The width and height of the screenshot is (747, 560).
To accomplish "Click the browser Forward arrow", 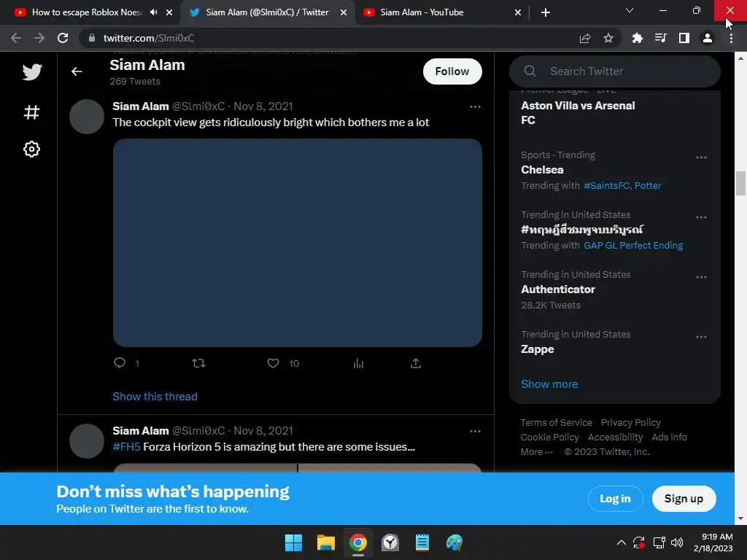I will click(x=39, y=38).
